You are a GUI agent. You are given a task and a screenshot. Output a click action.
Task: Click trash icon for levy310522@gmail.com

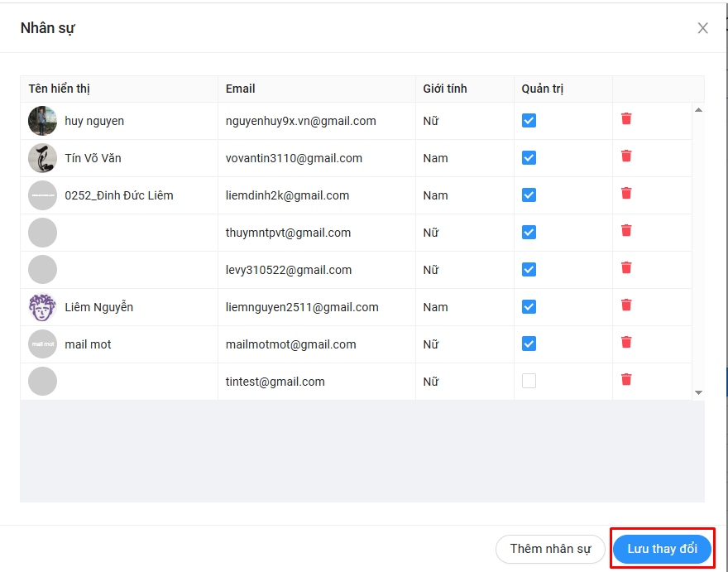(626, 268)
